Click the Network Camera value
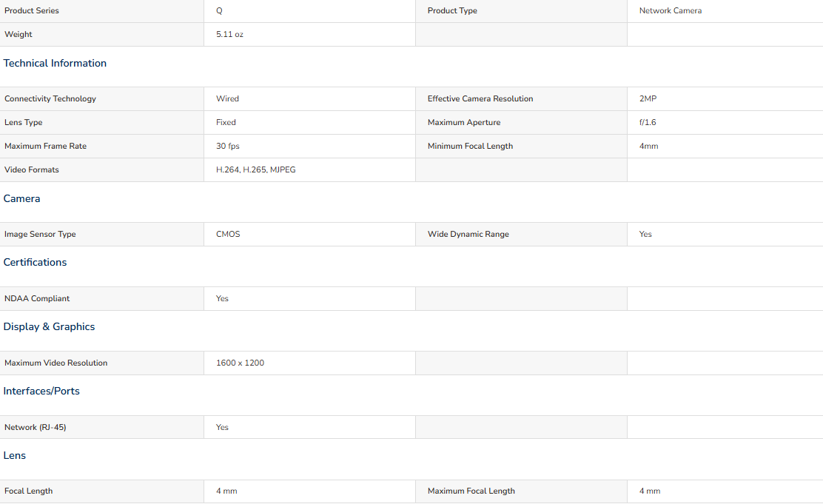823x504 pixels. (671, 11)
